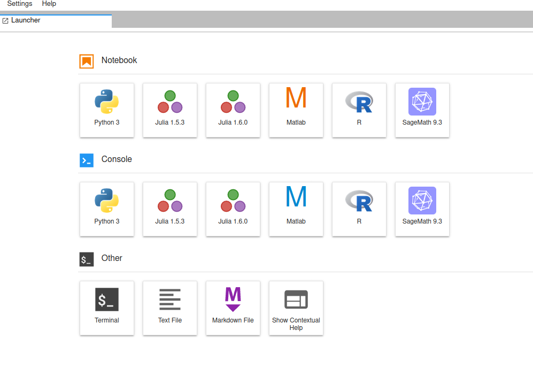The width and height of the screenshot is (533, 392).
Task: Launch a Python 3 notebook
Action: (106, 110)
